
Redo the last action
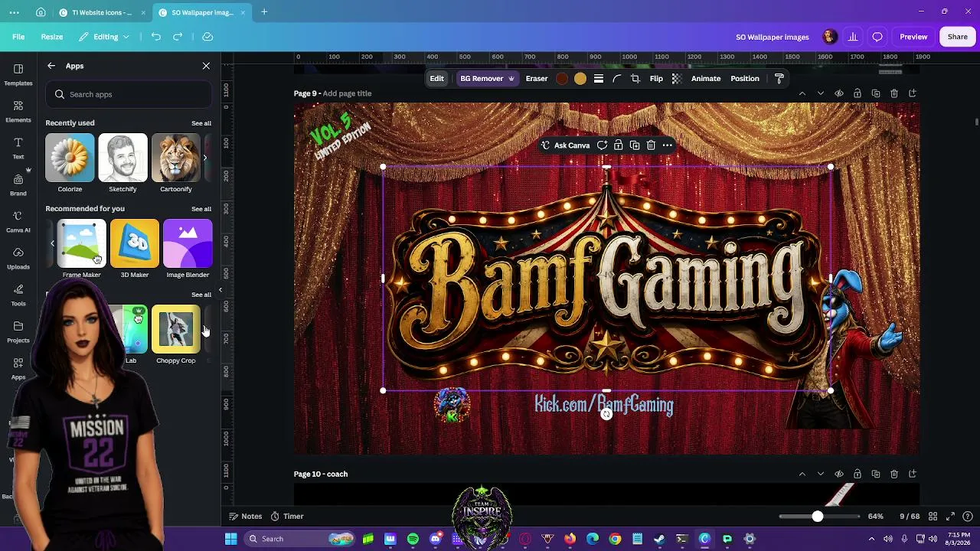[178, 37]
